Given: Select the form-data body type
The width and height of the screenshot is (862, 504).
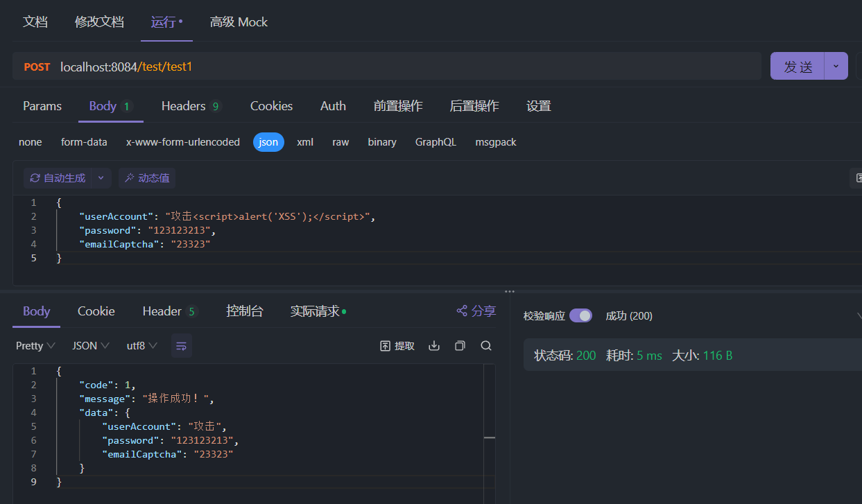Looking at the screenshot, I should pyautogui.click(x=84, y=142).
